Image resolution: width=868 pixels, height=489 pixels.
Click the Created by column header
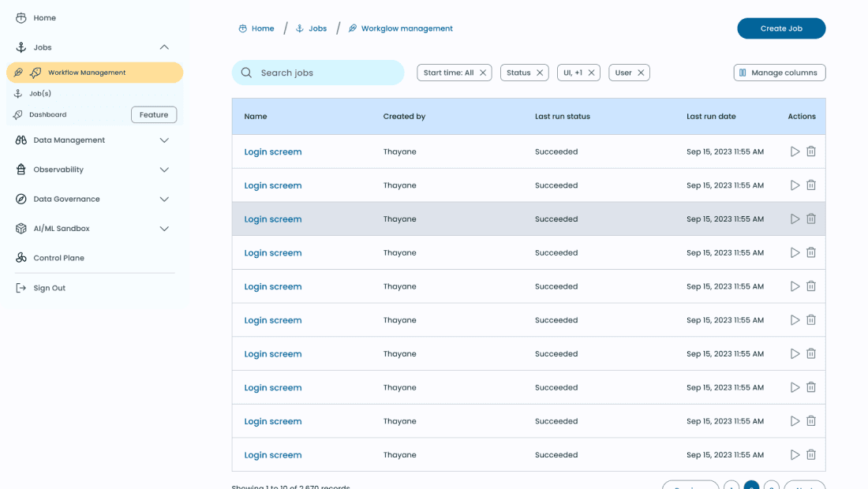(x=404, y=116)
